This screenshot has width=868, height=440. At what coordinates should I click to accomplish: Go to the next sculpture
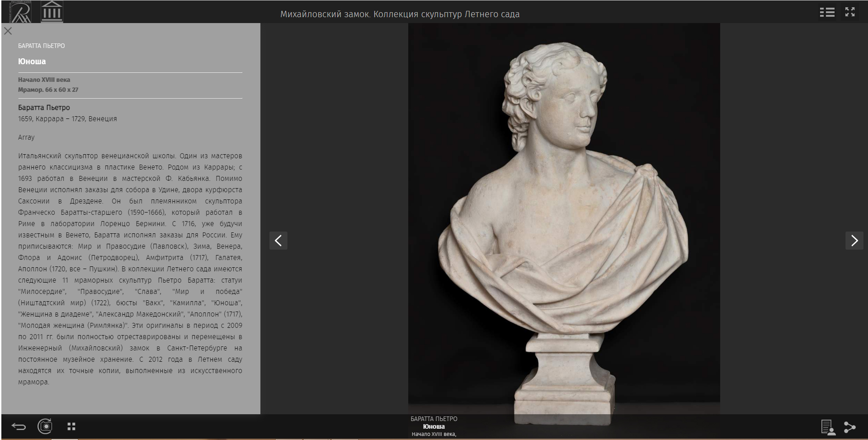854,241
